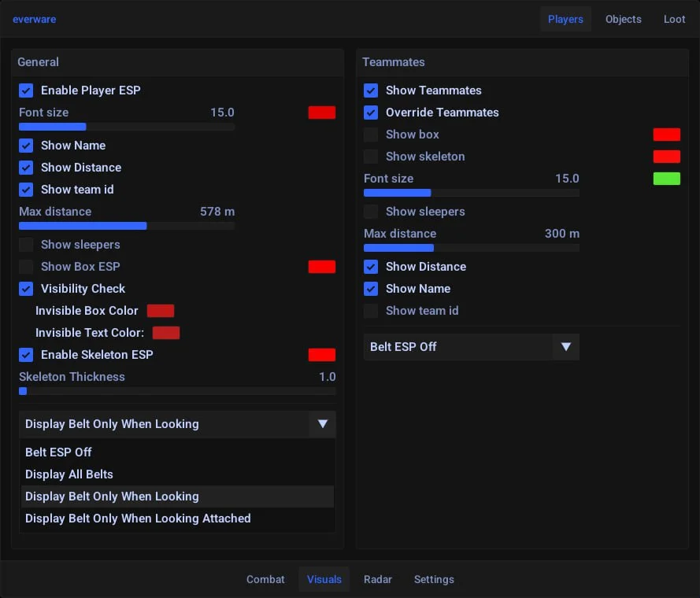
Task: Click the General Max distance slider
Action: (x=126, y=226)
